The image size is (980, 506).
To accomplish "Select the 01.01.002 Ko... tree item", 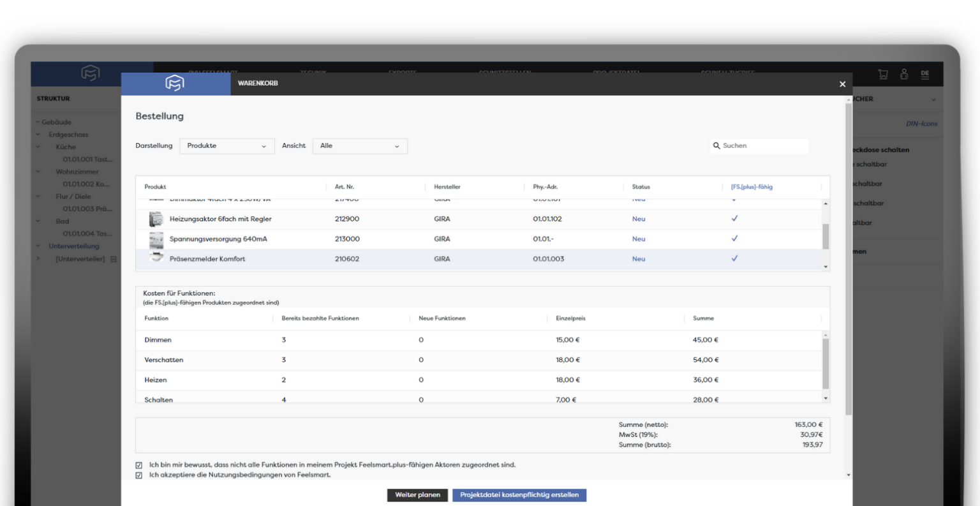I will point(86,184).
